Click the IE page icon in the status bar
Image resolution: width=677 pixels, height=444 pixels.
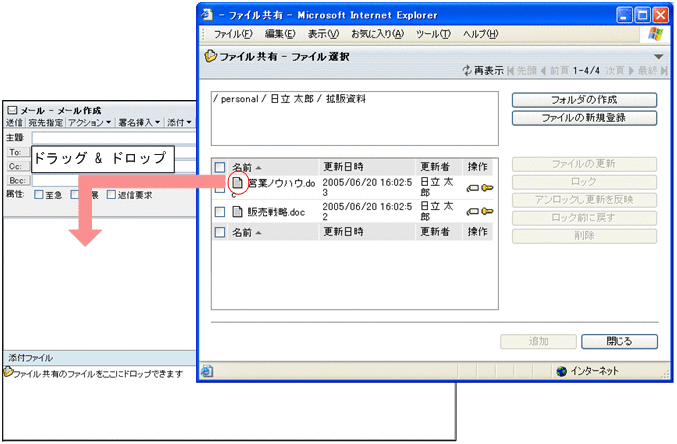(x=207, y=371)
